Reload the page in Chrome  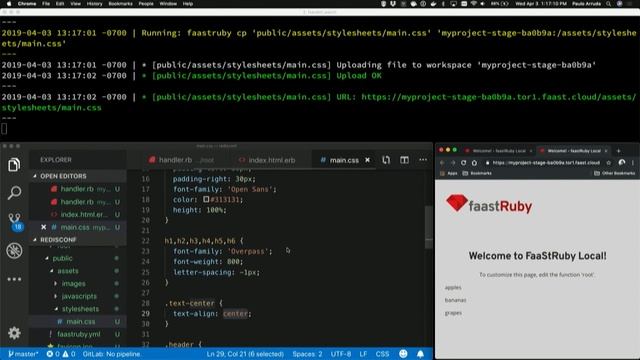tap(463, 162)
